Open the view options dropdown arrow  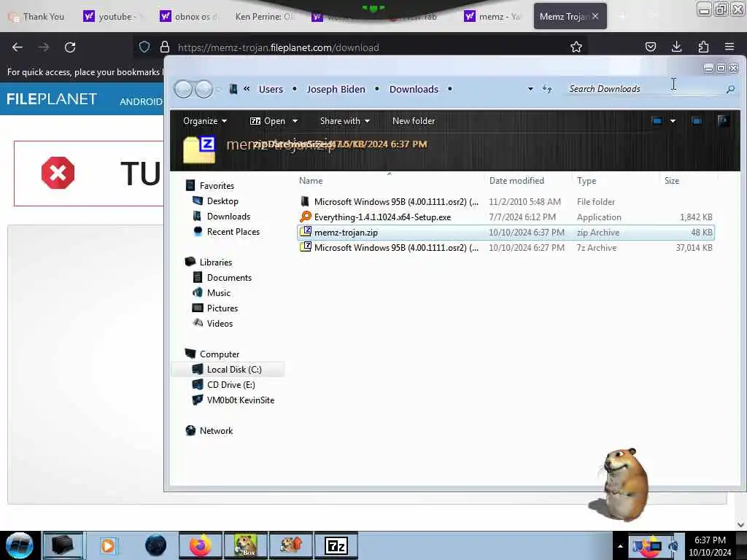coord(673,121)
